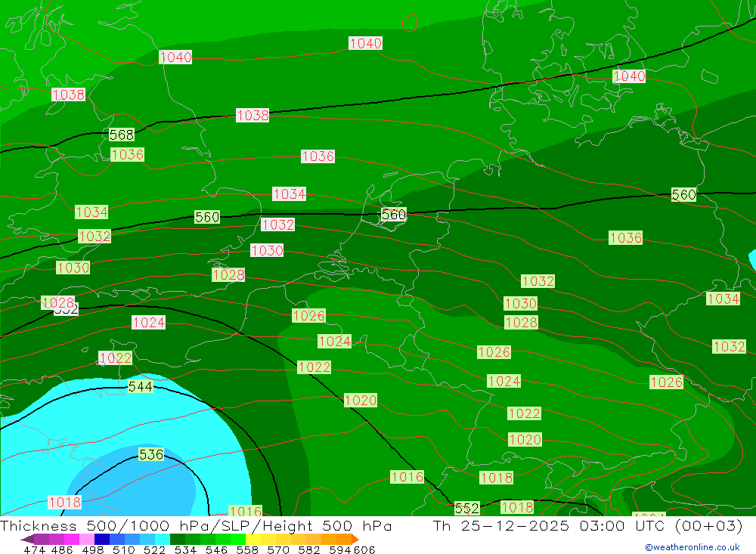
Task: Pick the bright magenta legend swatch
Action: coord(71,539)
